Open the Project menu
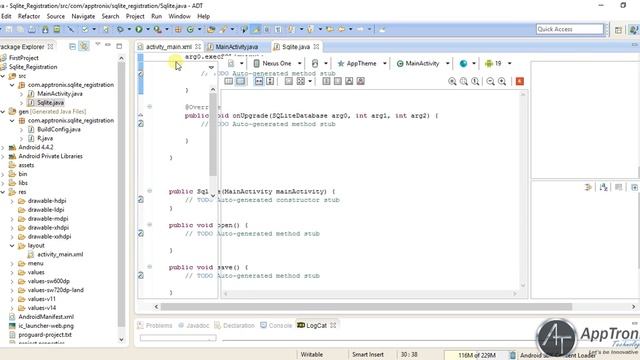The image size is (640, 360). 135,16
